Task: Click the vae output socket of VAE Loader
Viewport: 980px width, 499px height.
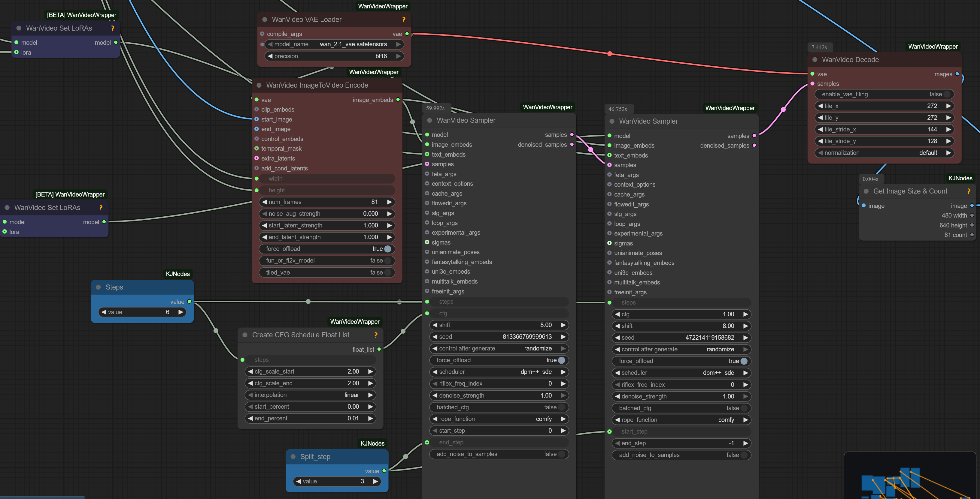Action: click(407, 34)
